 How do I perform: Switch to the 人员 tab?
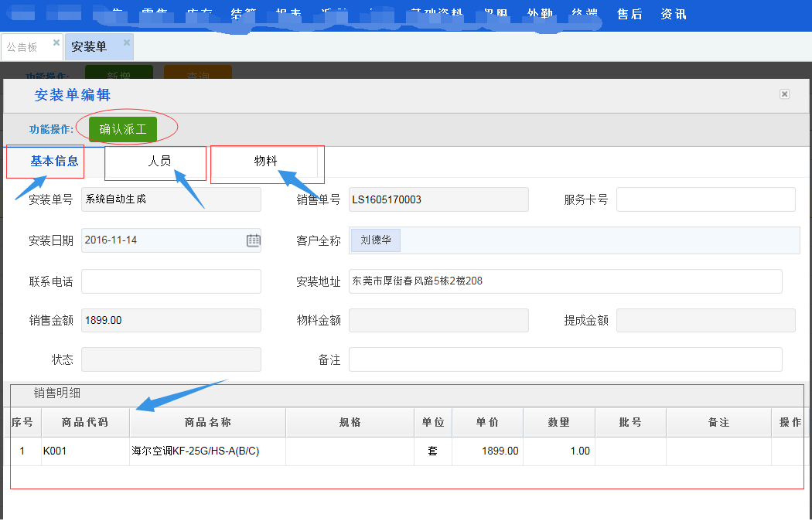click(x=159, y=162)
